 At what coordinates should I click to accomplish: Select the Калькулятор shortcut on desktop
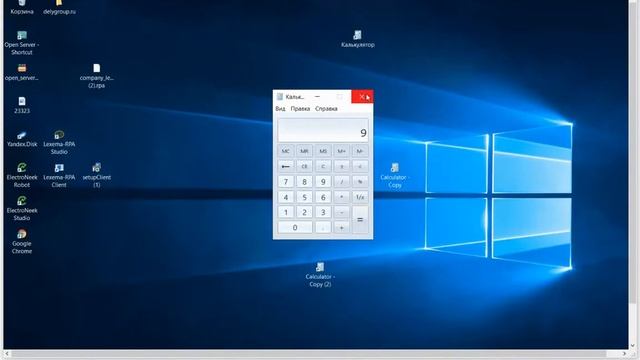coord(358,39)
